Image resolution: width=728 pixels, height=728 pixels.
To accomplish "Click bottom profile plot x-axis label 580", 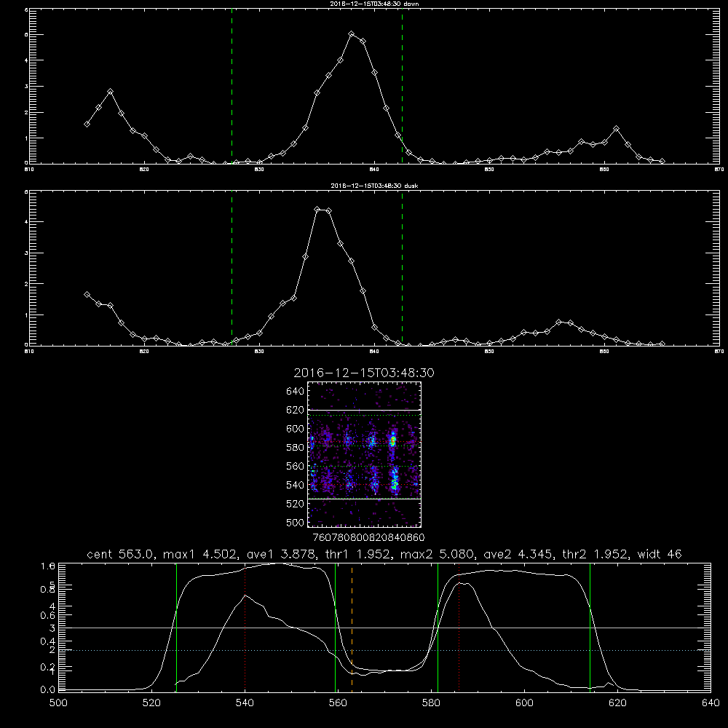I will (x=431, y=703).
